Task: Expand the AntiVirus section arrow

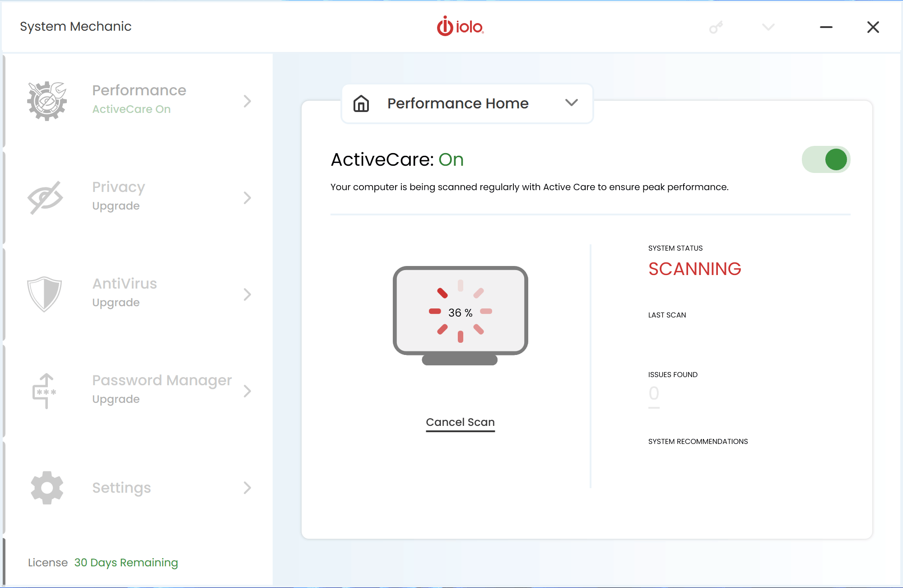Action: pyautogui.click(x=248, y=294)
